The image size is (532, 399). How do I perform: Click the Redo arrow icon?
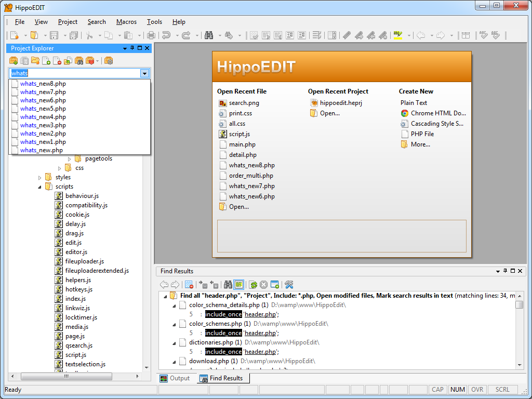coord(186,35)
